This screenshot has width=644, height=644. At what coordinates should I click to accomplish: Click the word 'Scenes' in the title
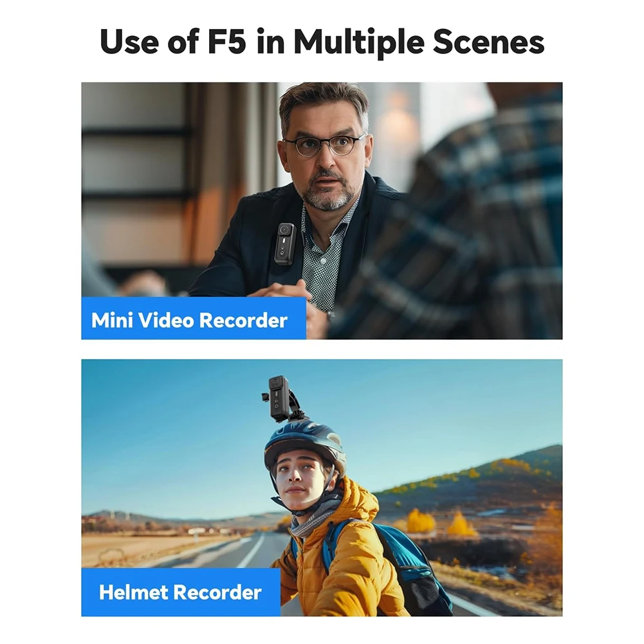coord(488,41)
